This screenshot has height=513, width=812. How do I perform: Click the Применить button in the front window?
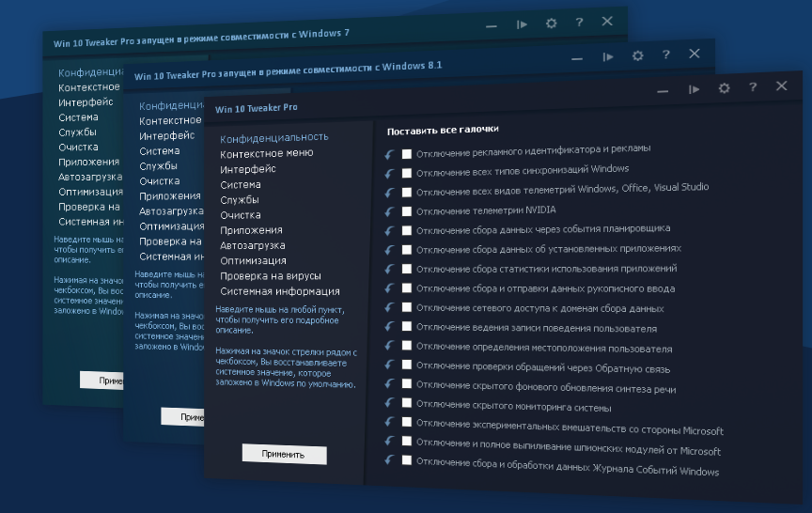285,454
